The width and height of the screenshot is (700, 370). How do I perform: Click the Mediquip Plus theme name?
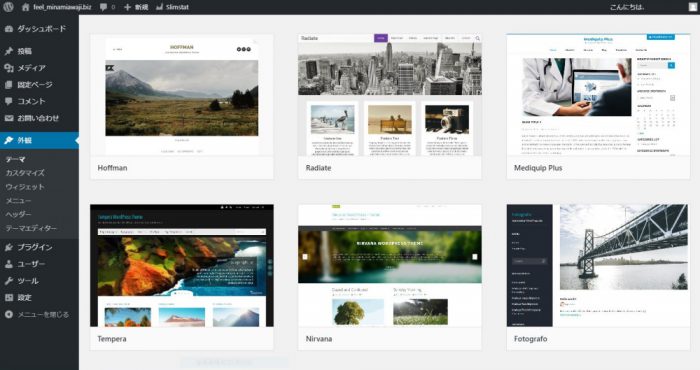click(538, 168)
